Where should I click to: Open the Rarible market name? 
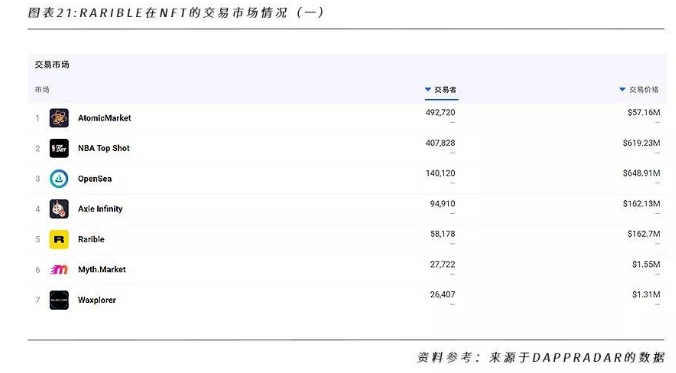click(91, 239)
